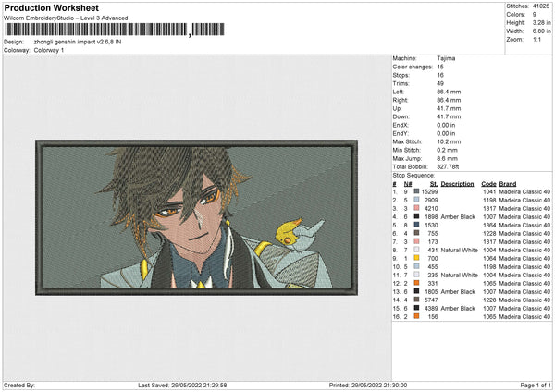Click code 1064 in stop 9 row
Screen dimensions: 555x392
(x=489, y=259)
